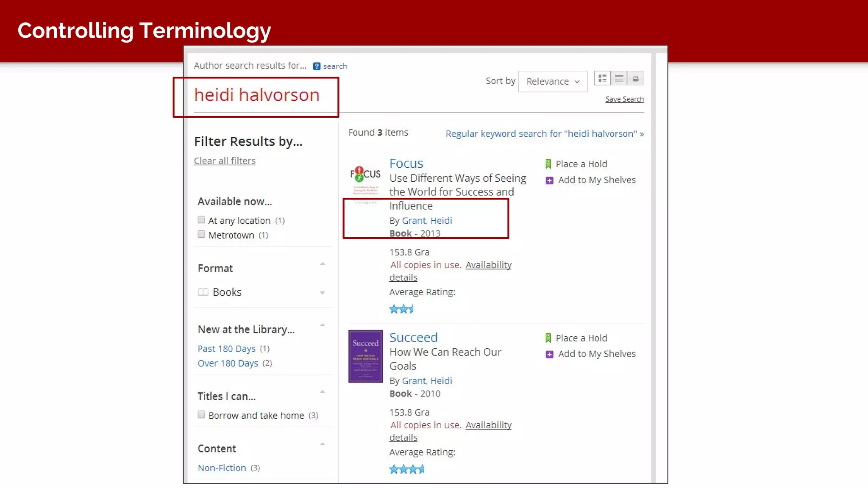Rate Focus using the star rating
This screenshot has height=488, width=868.
[401, 309]
